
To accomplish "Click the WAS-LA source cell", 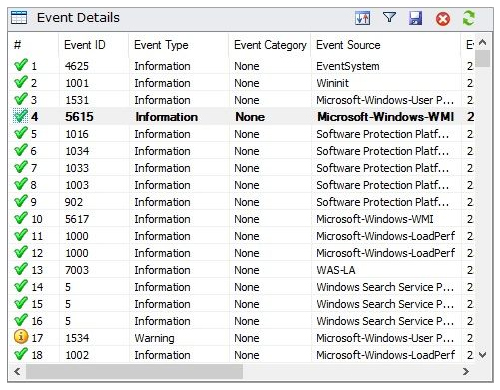I will tap(336, 270).
